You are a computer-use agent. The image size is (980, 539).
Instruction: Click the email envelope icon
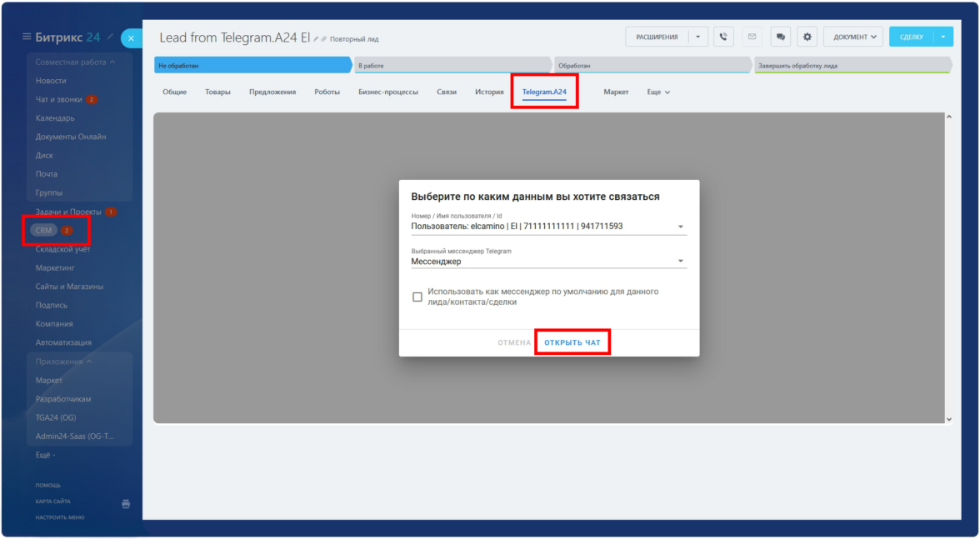point(752,37)
